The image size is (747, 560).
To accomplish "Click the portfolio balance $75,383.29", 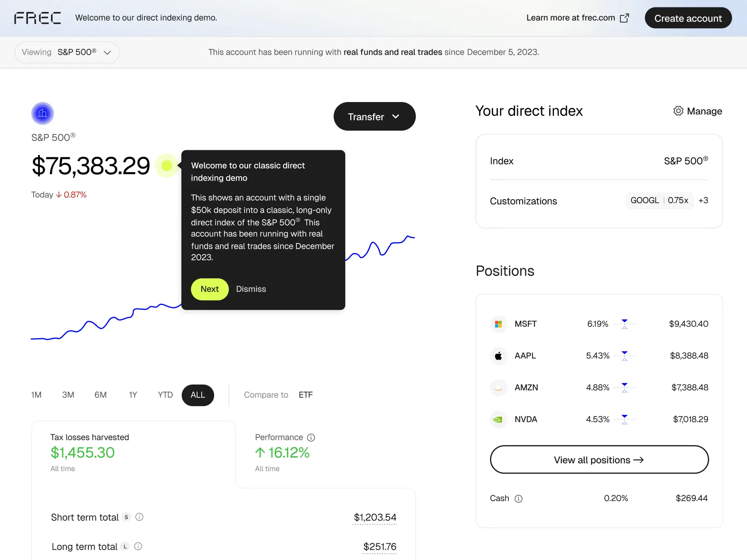I will (x=91, y=166).
